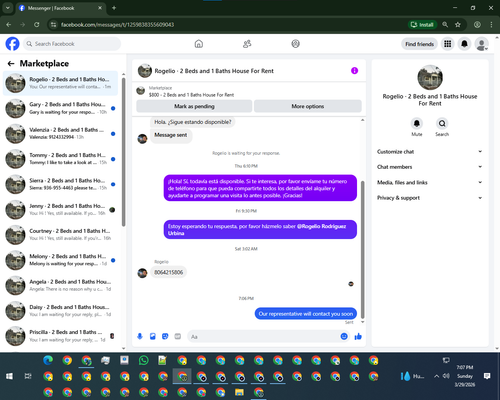Click the Chrome Install app icon

point(422,25)
